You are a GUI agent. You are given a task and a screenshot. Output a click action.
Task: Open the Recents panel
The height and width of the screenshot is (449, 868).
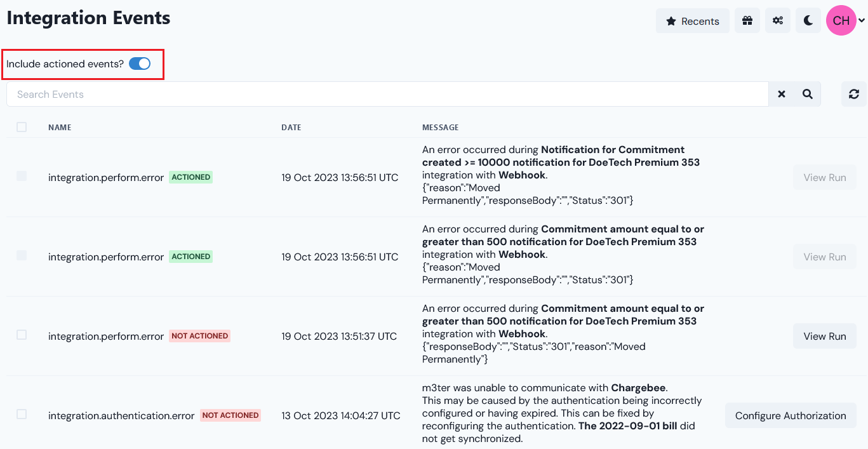692,20
